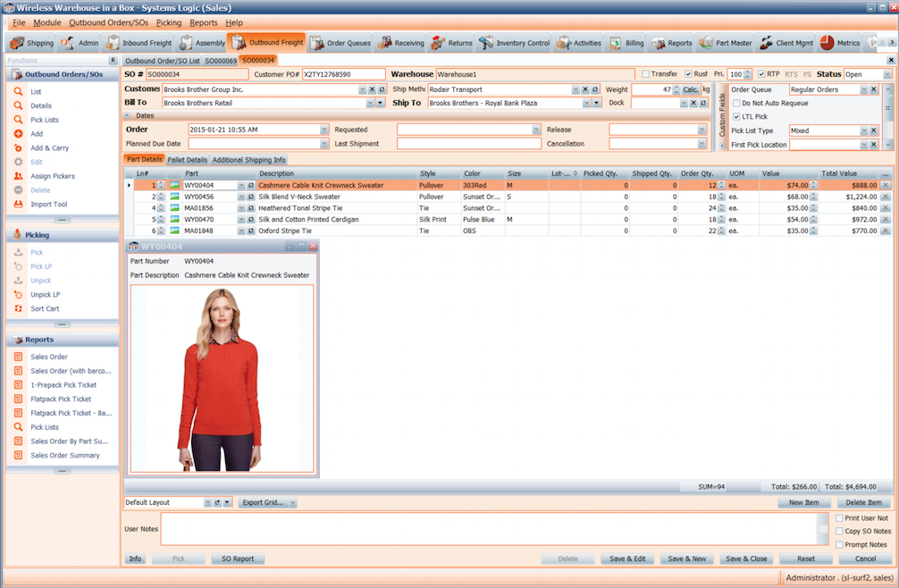Viewport: 899px width, 588px height.
Task: Open the Receiving module
Action: [410, 41]
